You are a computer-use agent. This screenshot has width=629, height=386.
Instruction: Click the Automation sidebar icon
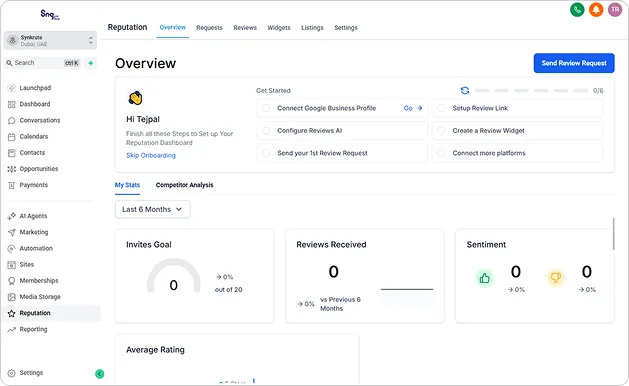12,249
